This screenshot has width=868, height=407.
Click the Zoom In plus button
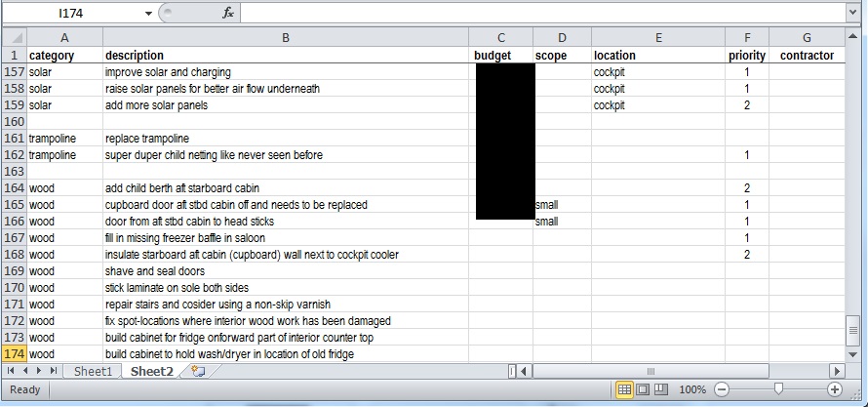click(x=835, y=389)
